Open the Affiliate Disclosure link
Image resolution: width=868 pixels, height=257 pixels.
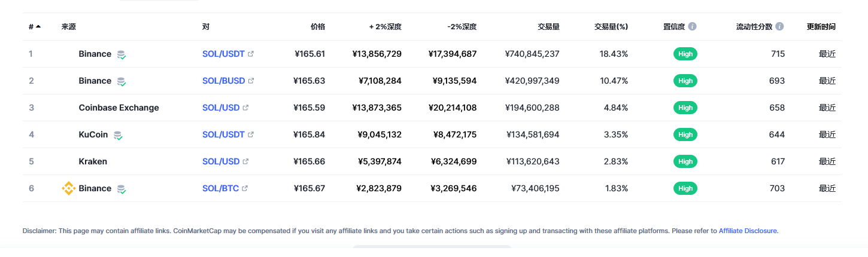748,231
